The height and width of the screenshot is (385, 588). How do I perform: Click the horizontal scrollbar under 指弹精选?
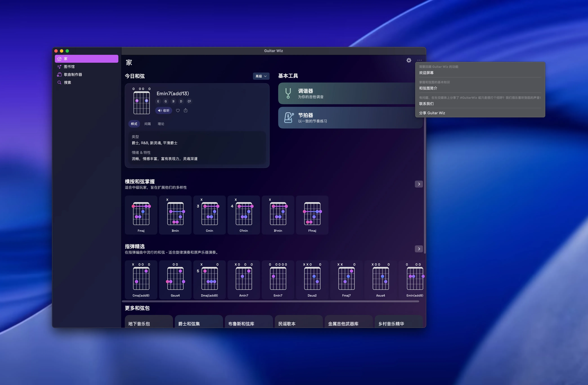pos(271,301)
